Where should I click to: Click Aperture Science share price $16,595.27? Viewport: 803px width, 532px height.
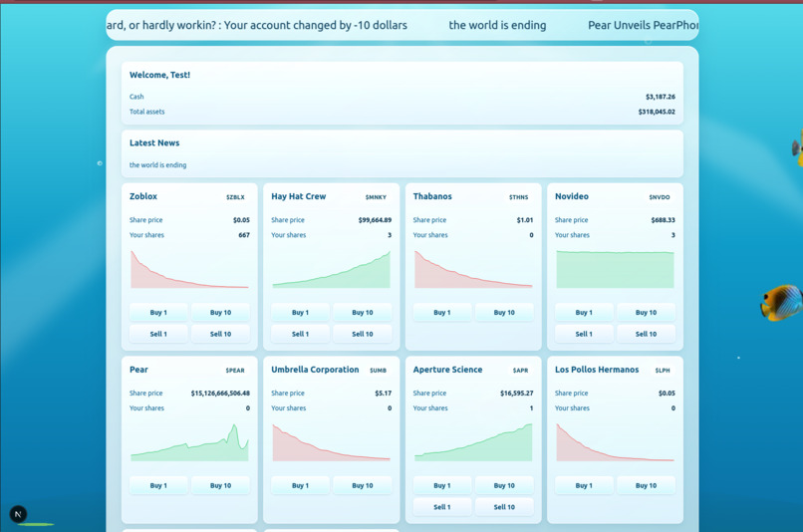517,394
